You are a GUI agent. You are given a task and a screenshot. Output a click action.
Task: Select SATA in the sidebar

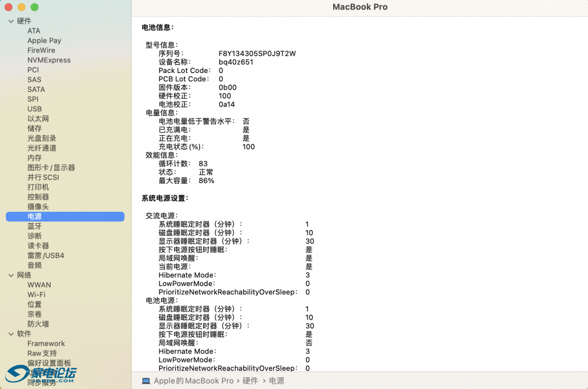pos(36,89)
